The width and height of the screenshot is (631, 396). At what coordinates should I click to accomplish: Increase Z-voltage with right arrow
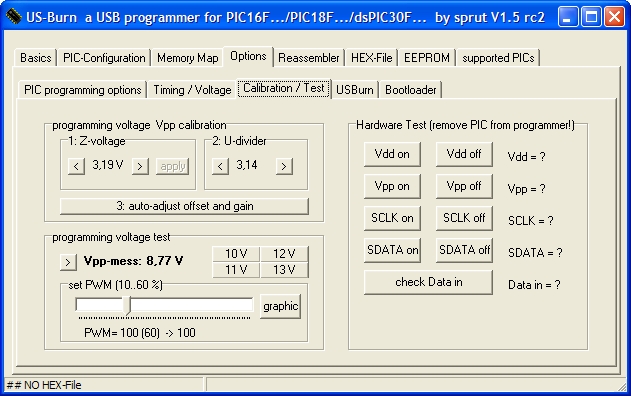coord(140,166)
